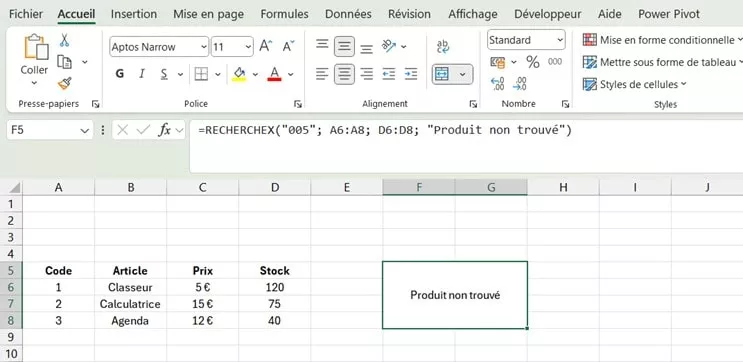
Task: Expand the Coller paste options arrow
Action: click(34, 83)
